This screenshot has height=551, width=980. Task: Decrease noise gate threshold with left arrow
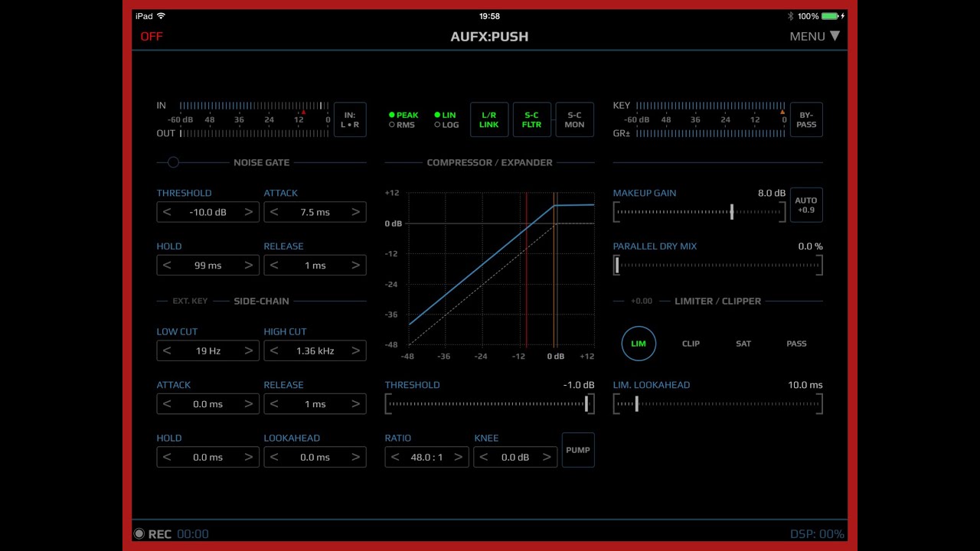coord(167,212)
